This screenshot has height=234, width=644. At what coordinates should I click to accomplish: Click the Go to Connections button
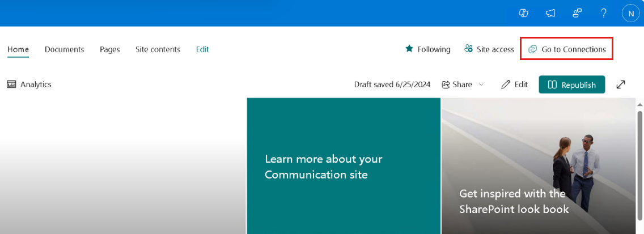567,49
